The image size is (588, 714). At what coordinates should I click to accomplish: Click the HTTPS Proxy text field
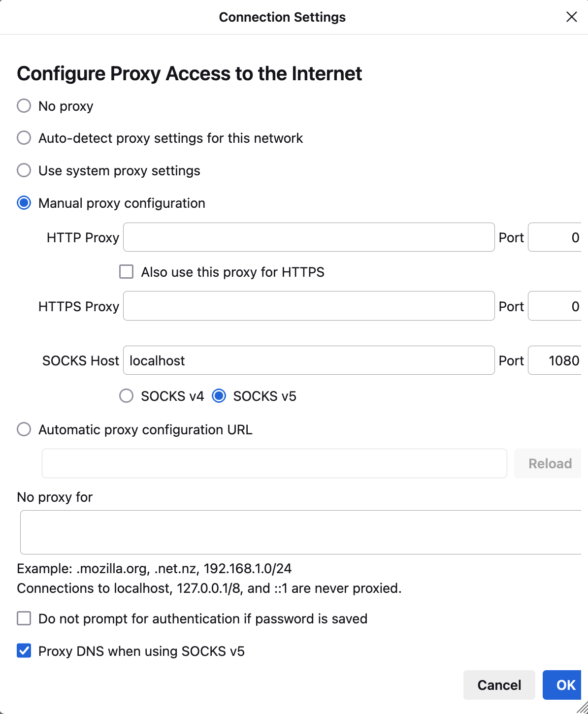pyautogui.click(x=309, y=306)
